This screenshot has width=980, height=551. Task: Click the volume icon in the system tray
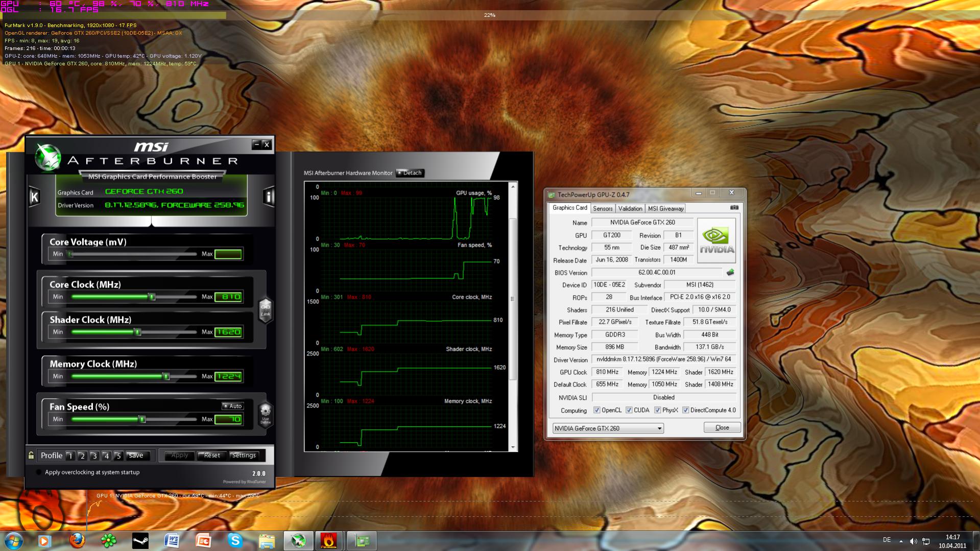click(x=913, y=541)
